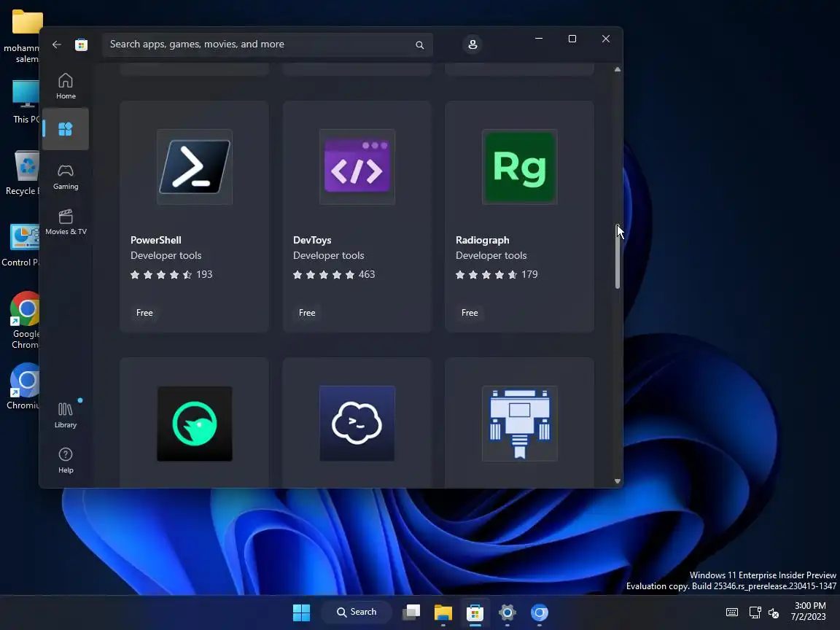Click the vertical scrollbar thumb

617,257
